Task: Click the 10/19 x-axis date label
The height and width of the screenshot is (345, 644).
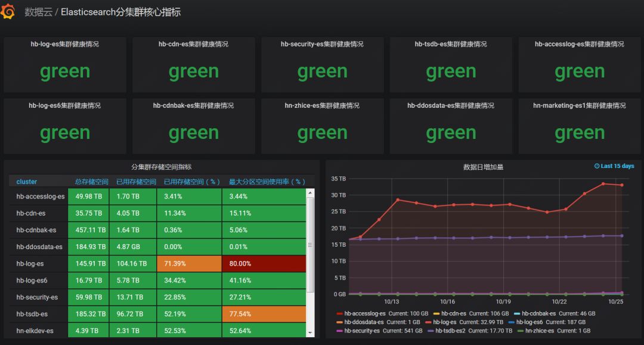Action: click(503, 302)
